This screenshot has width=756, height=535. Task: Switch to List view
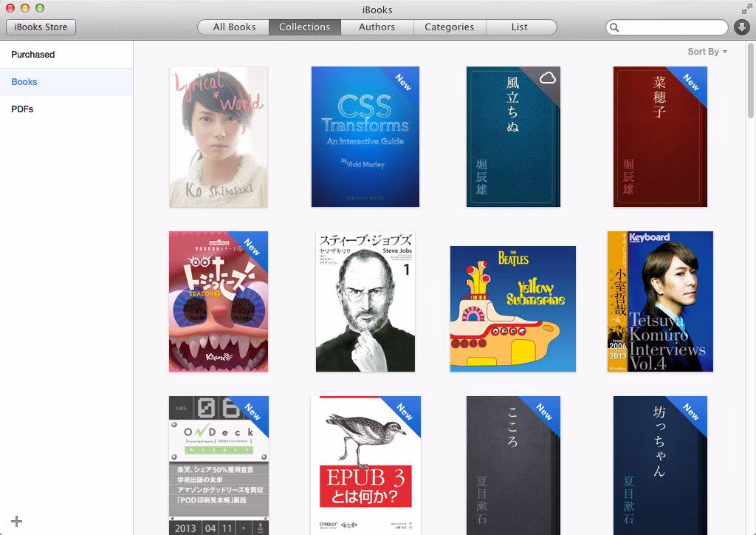[520, 27]
